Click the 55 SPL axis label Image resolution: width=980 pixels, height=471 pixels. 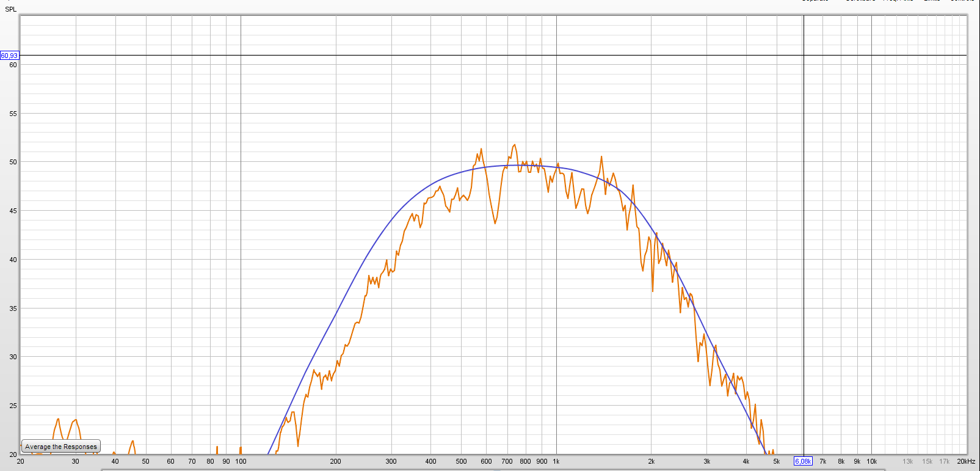[13, 114]
